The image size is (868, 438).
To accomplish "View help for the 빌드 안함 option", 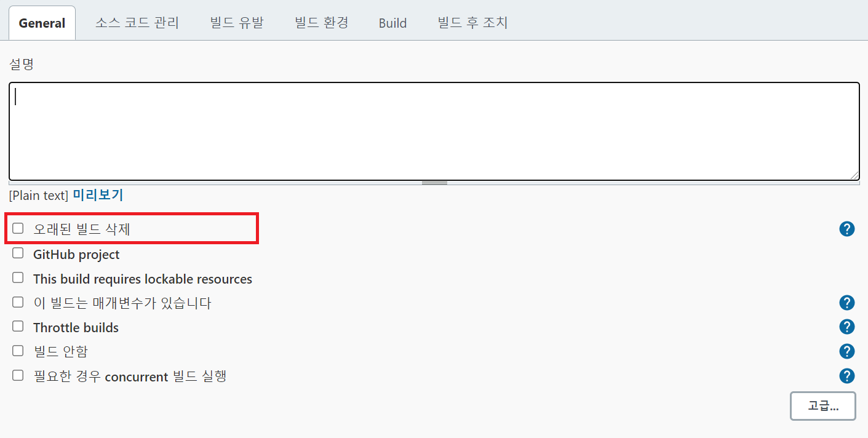I will [x=846, y=351].
